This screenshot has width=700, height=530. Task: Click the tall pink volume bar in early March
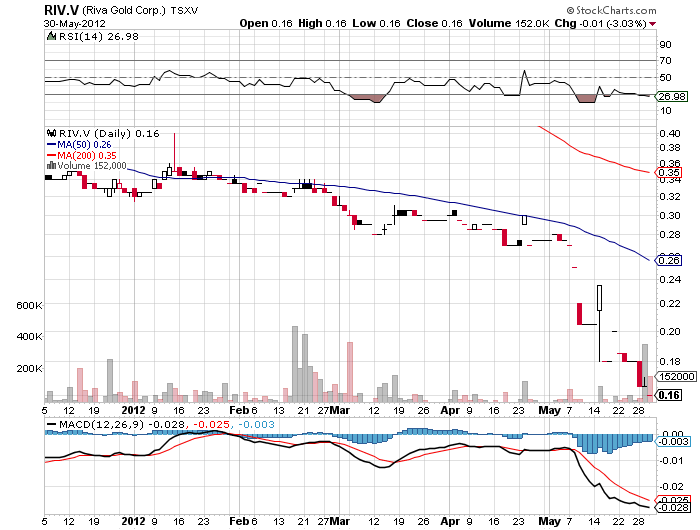[x=350, y=372]
